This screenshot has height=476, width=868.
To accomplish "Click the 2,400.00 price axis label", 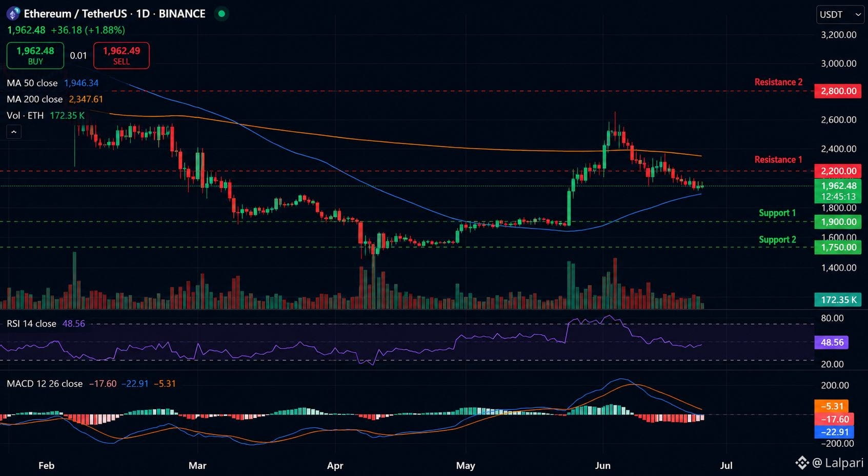I will (838, 149).
